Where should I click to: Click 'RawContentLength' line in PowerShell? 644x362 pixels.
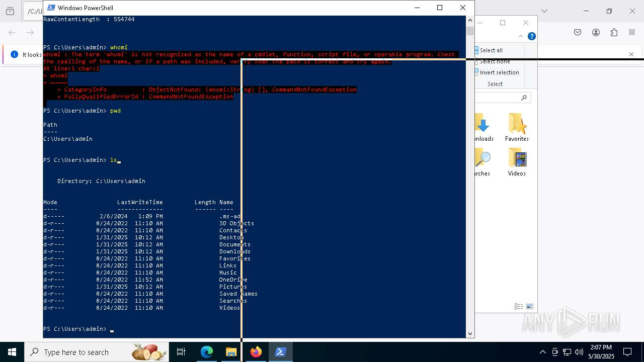click(x=89, y=19)
